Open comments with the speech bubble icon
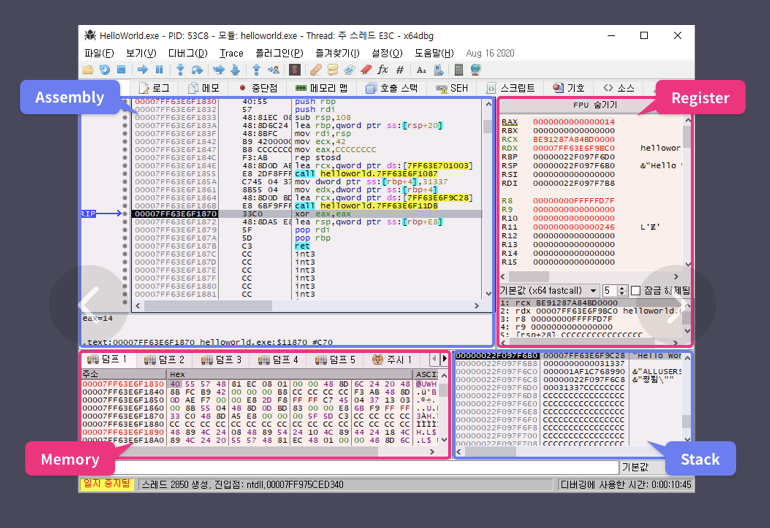 tap(332, 70)
